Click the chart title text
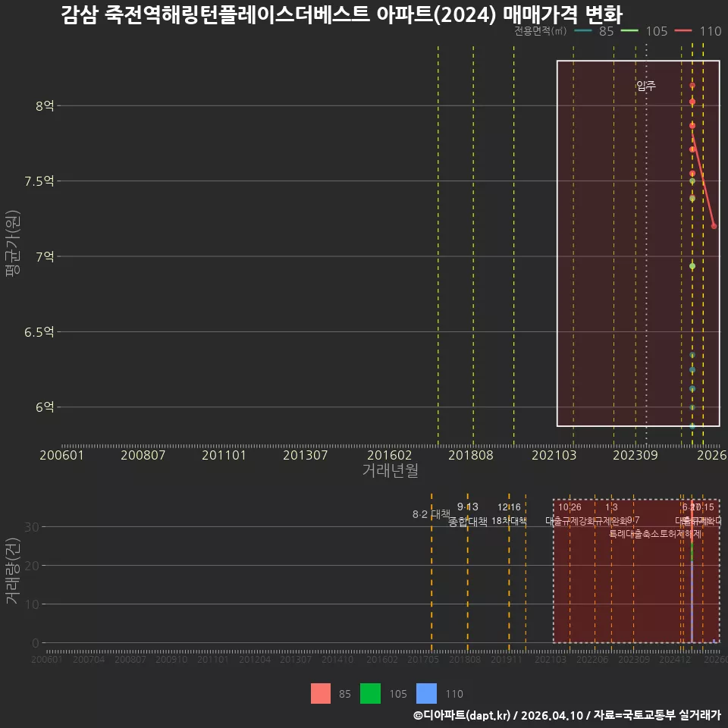728x728 pixels. pyautogui.click(x=341, y=14)
